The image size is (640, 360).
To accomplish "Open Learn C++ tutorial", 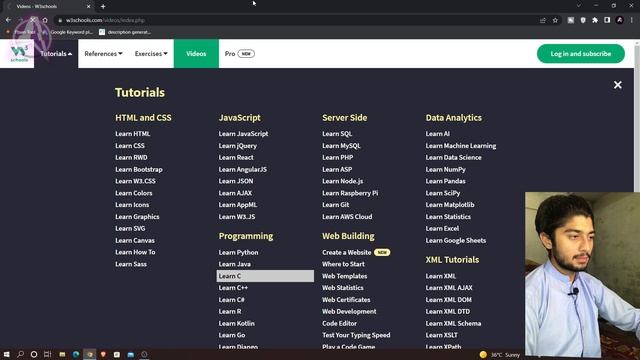I will click(x=233, y=288).
